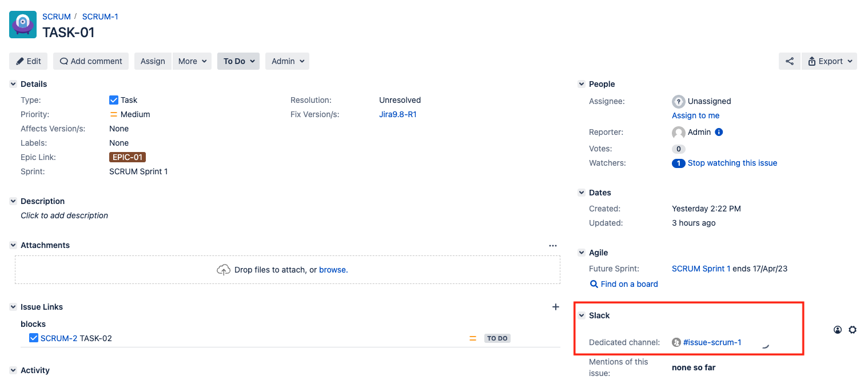Click the 'none so far' mentions text
Screen dimensions: 868x388
point(694,367)
